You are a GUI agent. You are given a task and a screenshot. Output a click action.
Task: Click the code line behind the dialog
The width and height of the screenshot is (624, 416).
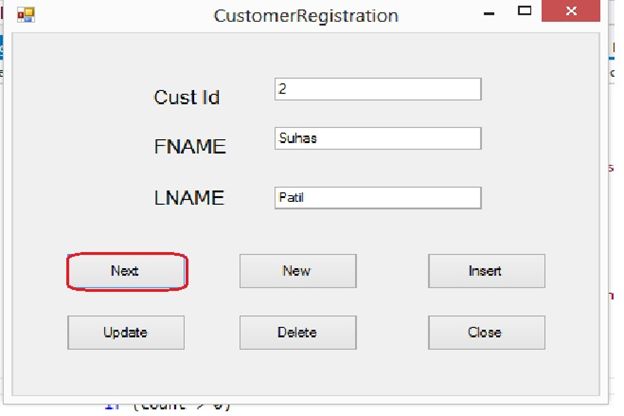click(170, 407)
